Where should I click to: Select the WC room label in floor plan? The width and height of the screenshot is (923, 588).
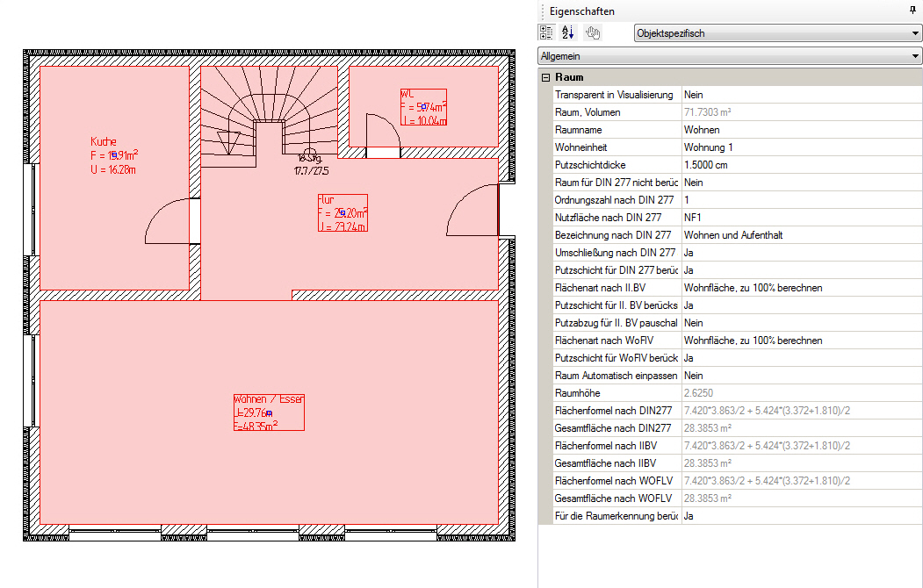click(423, 107)
